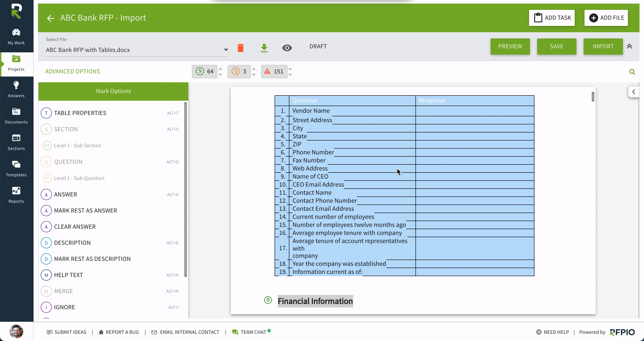The height and width of the screenshot is (341, 644).
Task: Open Templates in sidebar
Action: click(x=16, y=169)
